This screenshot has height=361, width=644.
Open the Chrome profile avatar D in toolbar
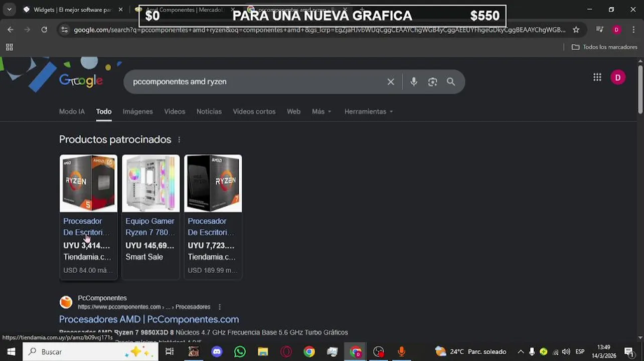click(616, 30)
